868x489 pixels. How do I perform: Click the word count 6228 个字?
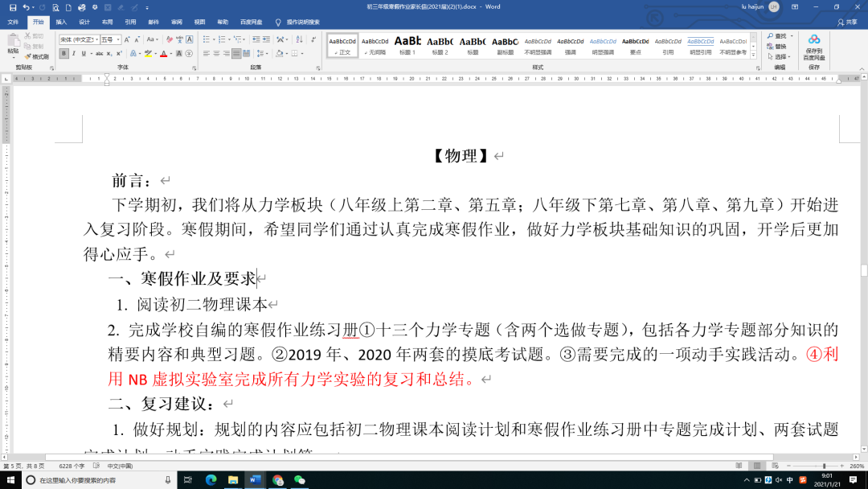coord(72,466)
